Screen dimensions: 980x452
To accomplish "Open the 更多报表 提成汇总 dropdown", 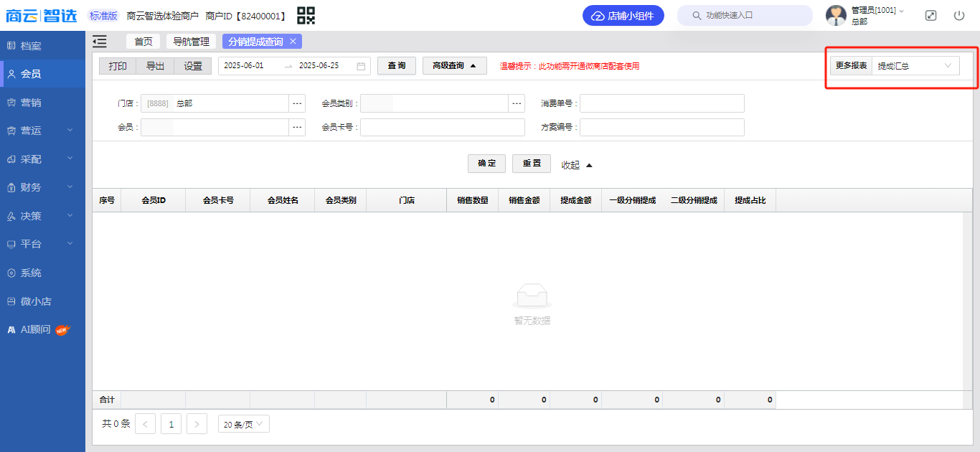I will pos(915,66).
